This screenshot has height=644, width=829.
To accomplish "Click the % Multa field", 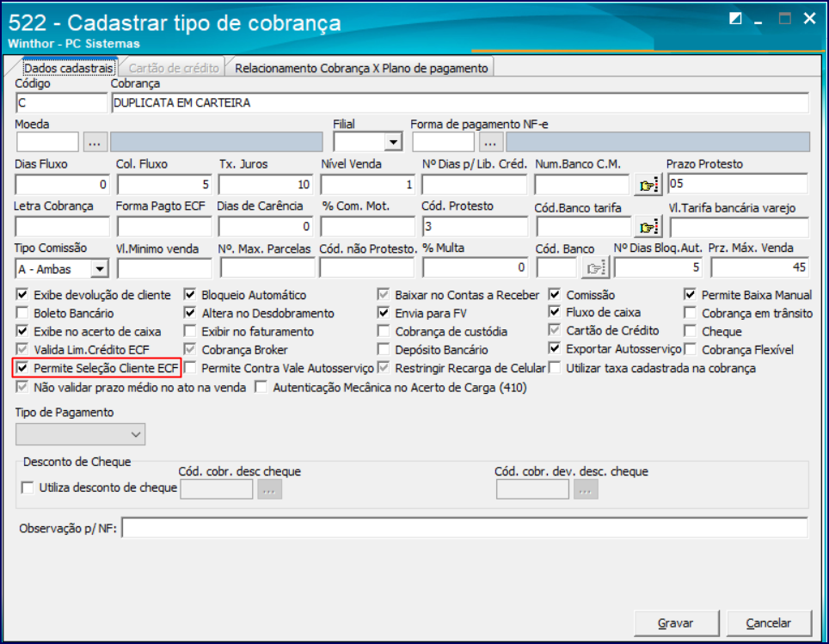I will click(x=474, y=268).
